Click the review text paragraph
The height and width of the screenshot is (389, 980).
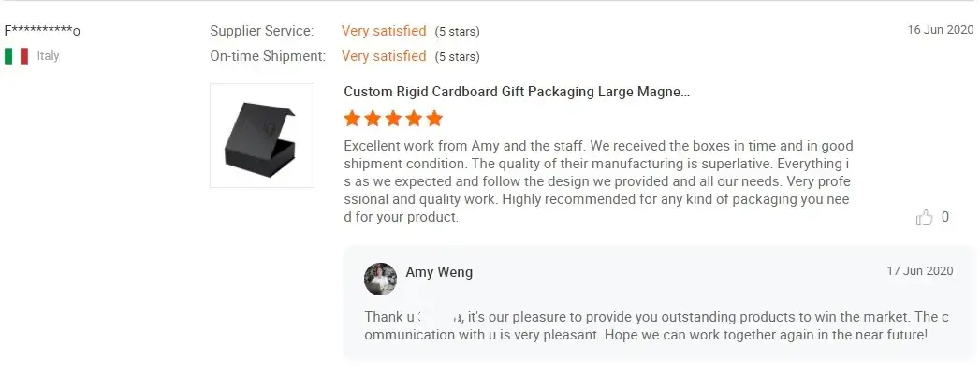pyautogui.click(x=598, y=181)
